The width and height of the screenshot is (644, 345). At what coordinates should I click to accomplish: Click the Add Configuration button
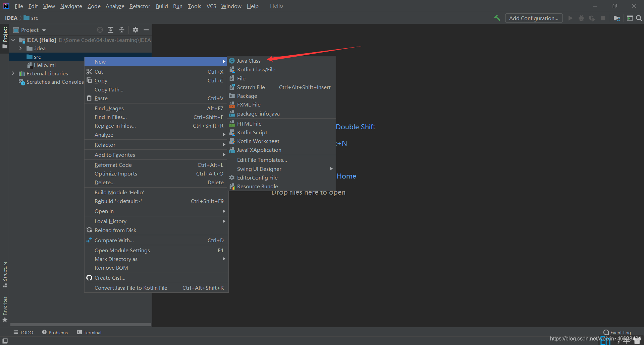coord(534,18)
